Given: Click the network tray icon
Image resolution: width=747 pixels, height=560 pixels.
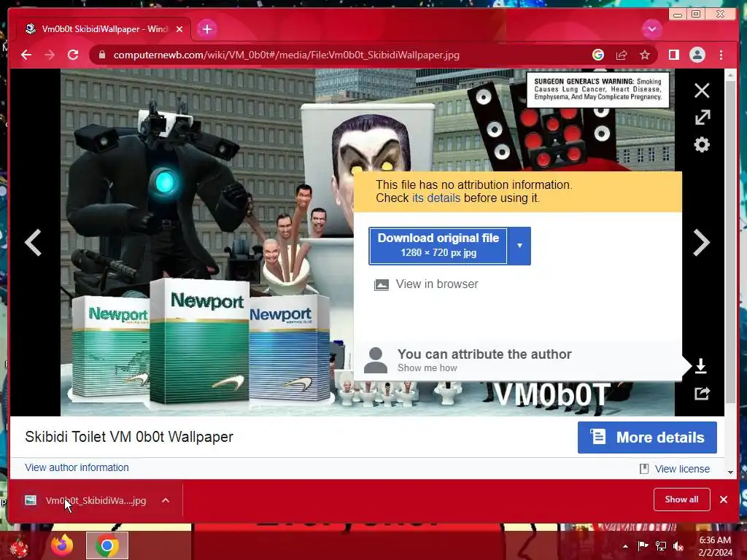Looking at the screenshot, I should coord(661,546).
